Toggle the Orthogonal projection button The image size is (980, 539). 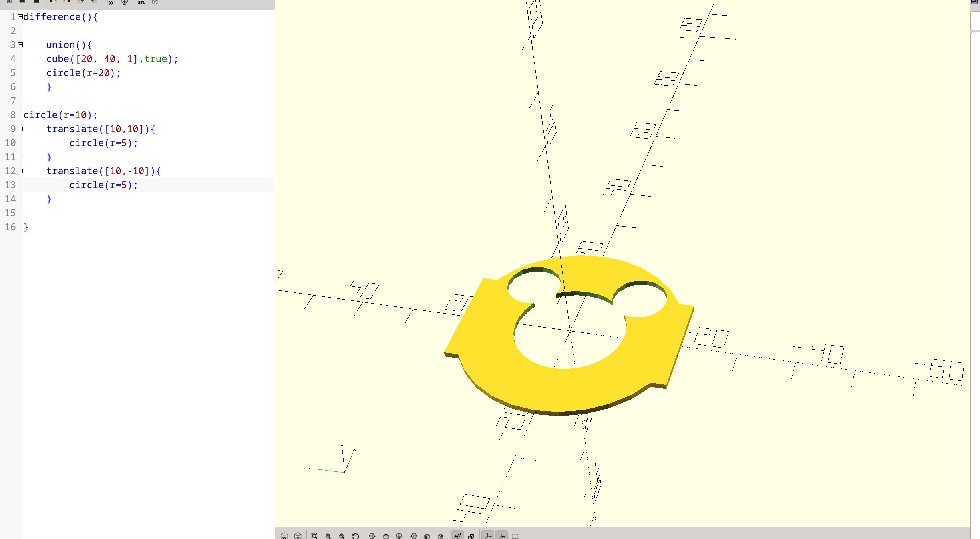(471, 535)
